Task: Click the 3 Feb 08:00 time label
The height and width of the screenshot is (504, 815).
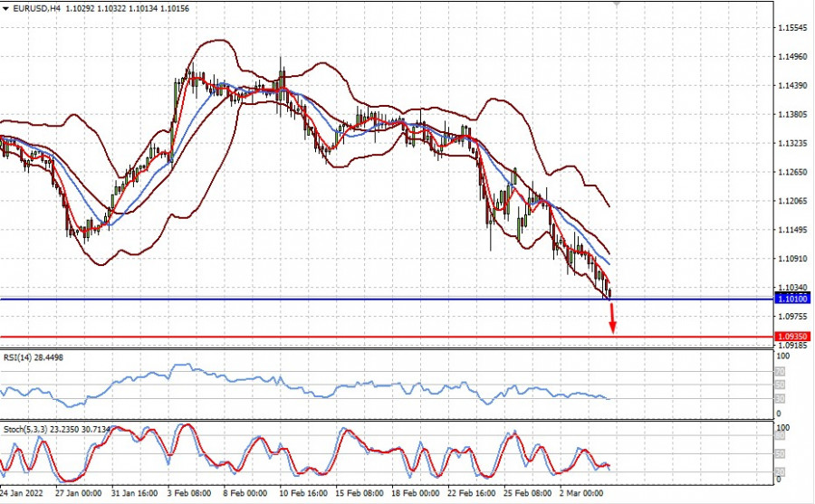Action: click(189, 493)
